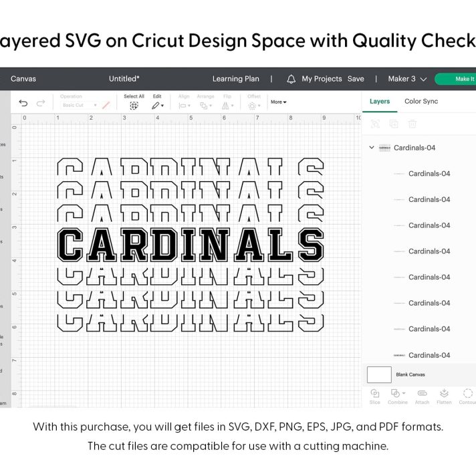Open the Maker 3 machine dropdown
The width and height of the screenshot is (476, 476).
click(x=407, y=79)
